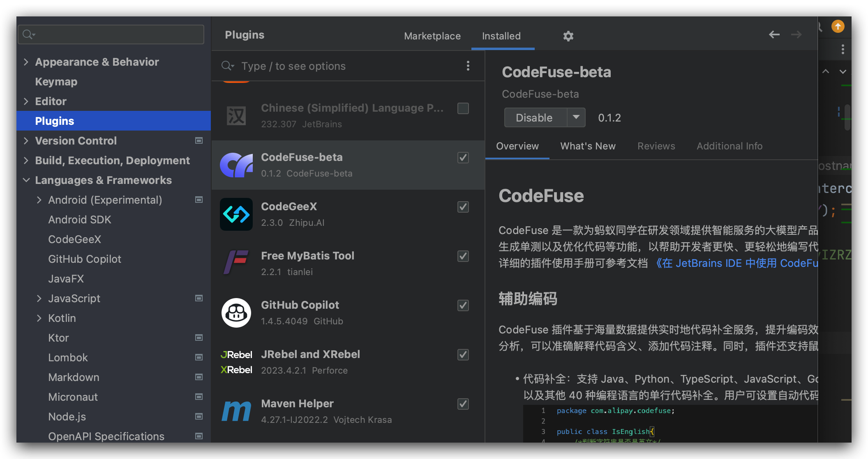Image resolution: width=868 pixels, height=459 pixels.
Task: Open the What's New tab for CodeFuse-beta
Action: click(588, 146)
